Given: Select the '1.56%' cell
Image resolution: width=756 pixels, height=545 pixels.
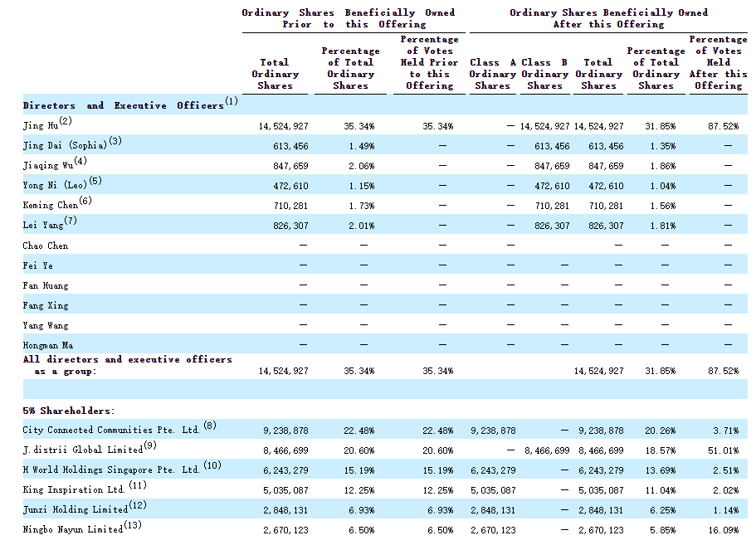Looking at the screenshot, I should click(663, 207).
